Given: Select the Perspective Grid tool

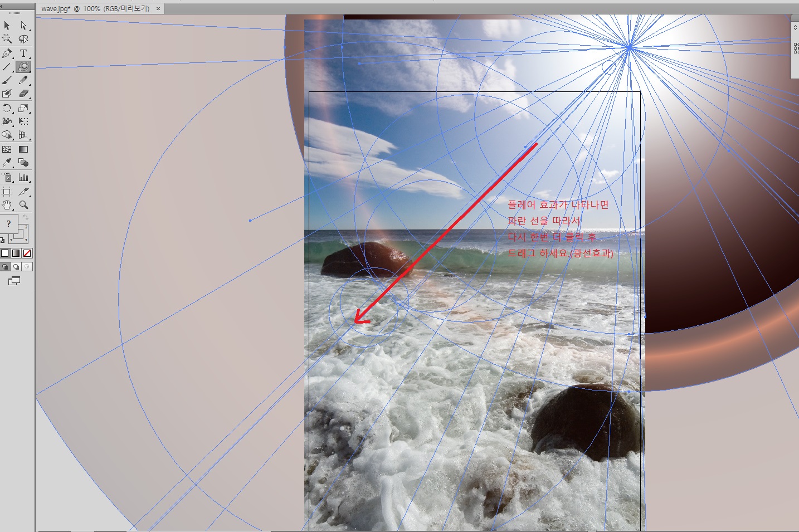Looking at the screenshot, I should point(23,135).
